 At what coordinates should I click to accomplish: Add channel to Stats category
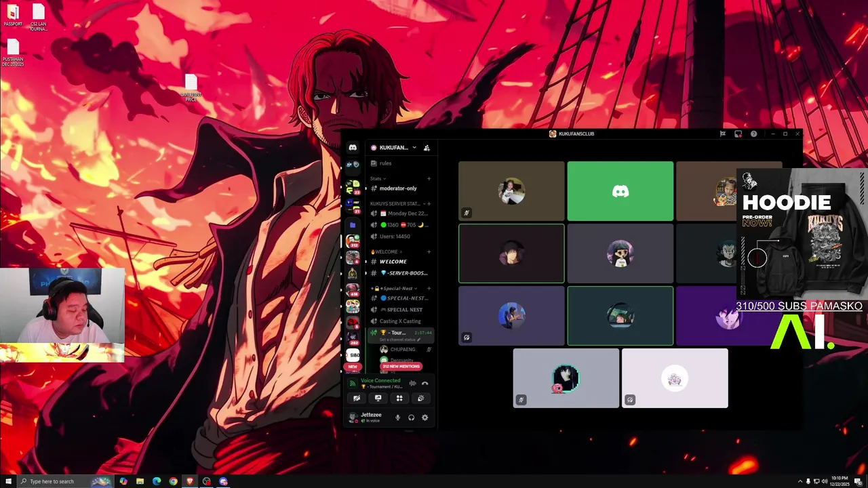[x=429, y=179]
